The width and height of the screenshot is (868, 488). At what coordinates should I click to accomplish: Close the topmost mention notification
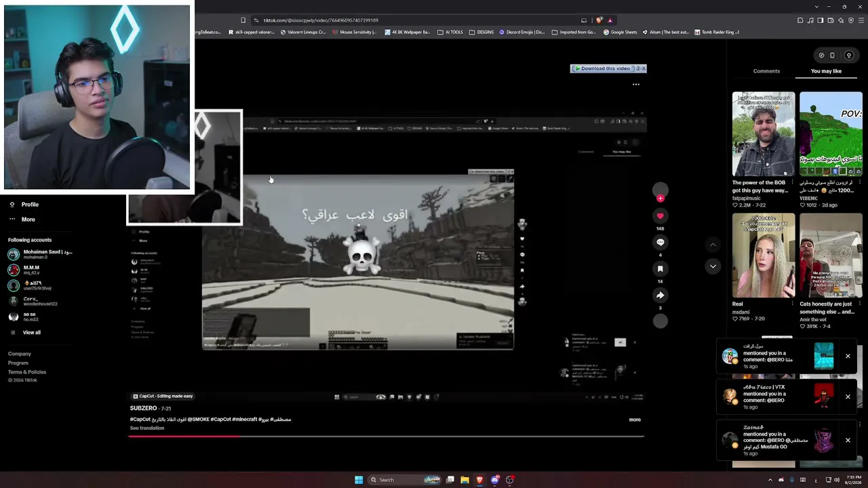pyautogui.click(x=848, y=356)
